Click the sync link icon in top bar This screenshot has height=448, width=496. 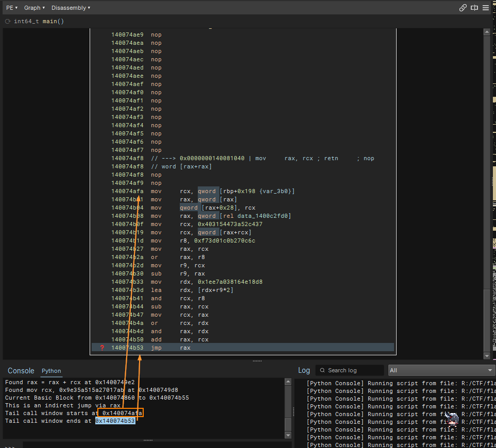[463, 8]
